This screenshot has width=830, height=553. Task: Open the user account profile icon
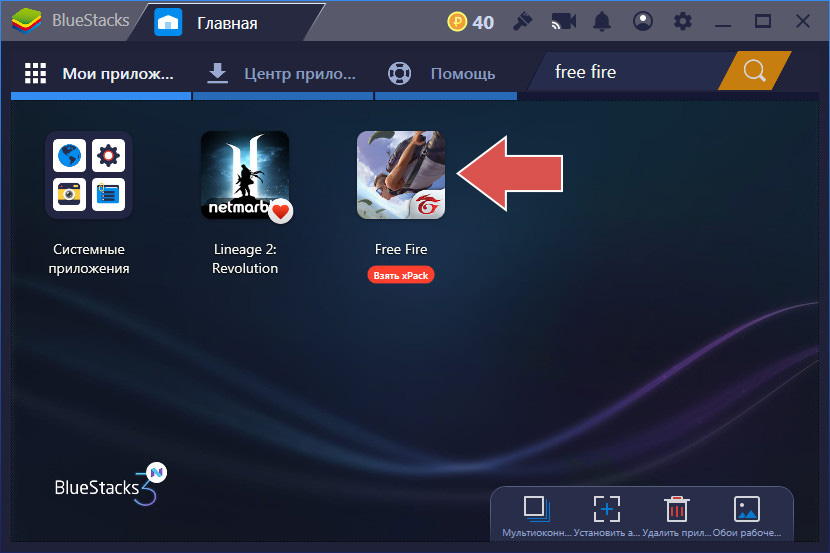coord(643,22)
